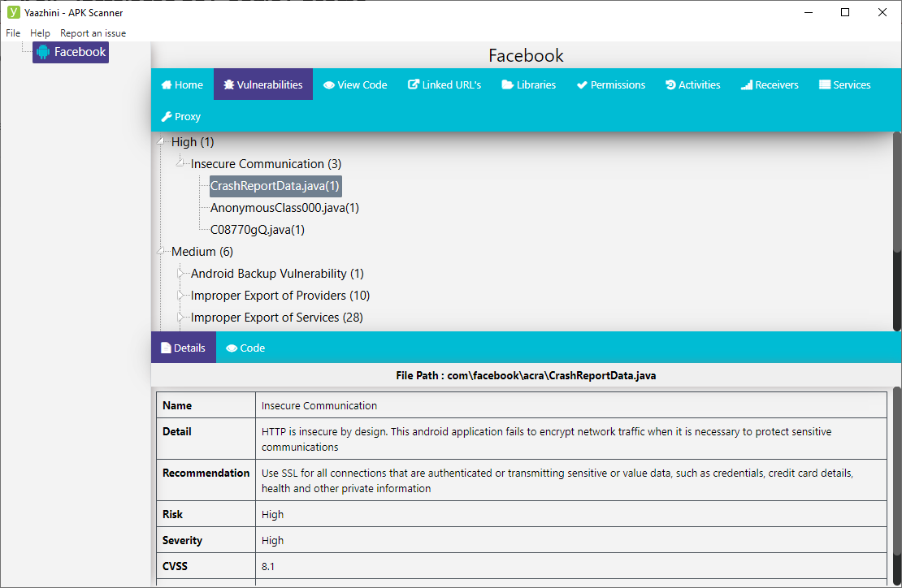Select Facebook app in left tree
The height and width of the screenshot is (588, 902).
[71, 52]
